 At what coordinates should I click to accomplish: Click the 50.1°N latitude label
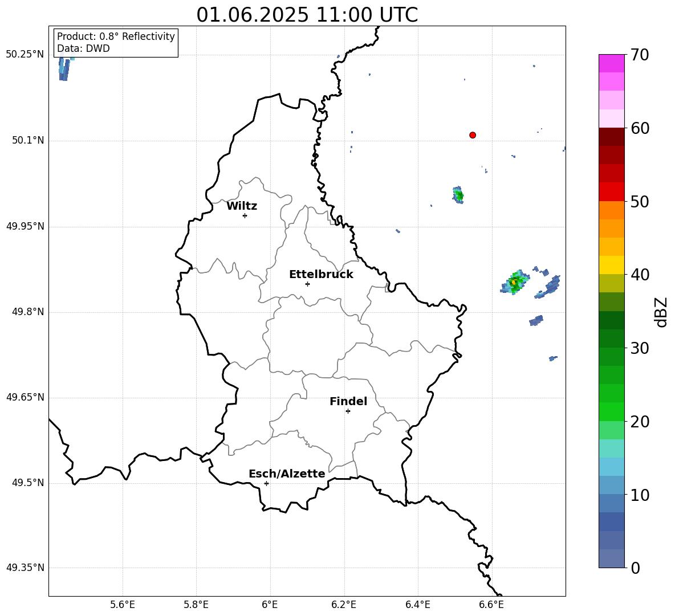[28, 141]
